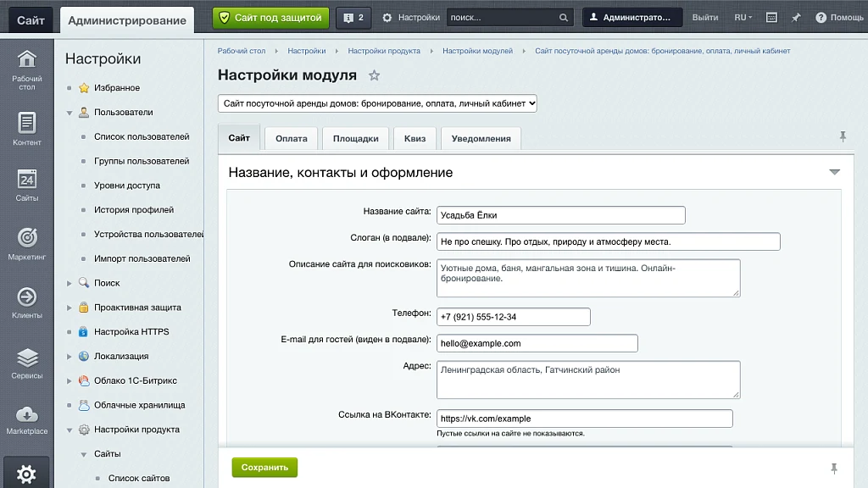The width and height of the screenshot is (868, 488).
Task: Click the search magnifier icon
Action: [563, 18]
